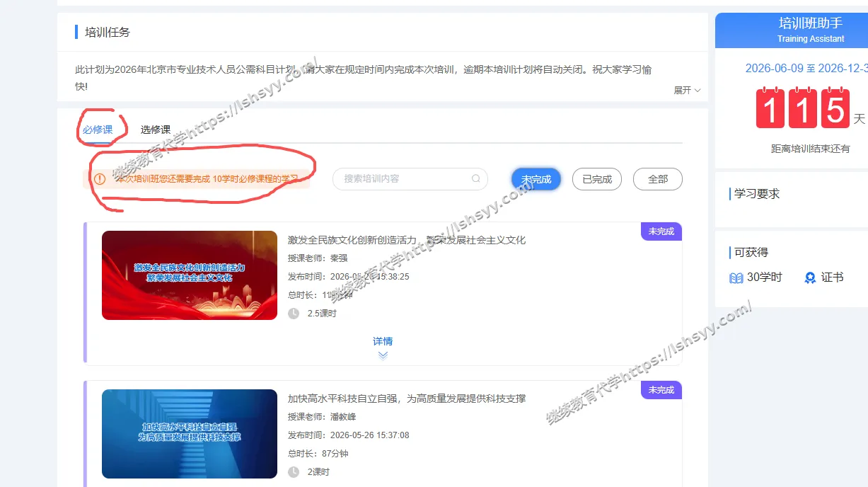Image resolution: width=868 pixels, height=487 pixels.
Task: Click the certificate badge icon beside 证书
Action: point(810,278)
